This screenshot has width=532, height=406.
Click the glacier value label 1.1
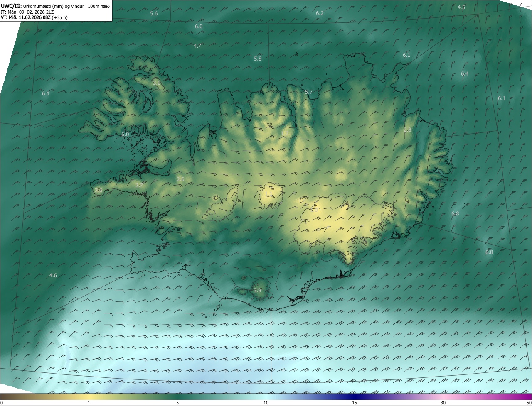click(268, 194)
